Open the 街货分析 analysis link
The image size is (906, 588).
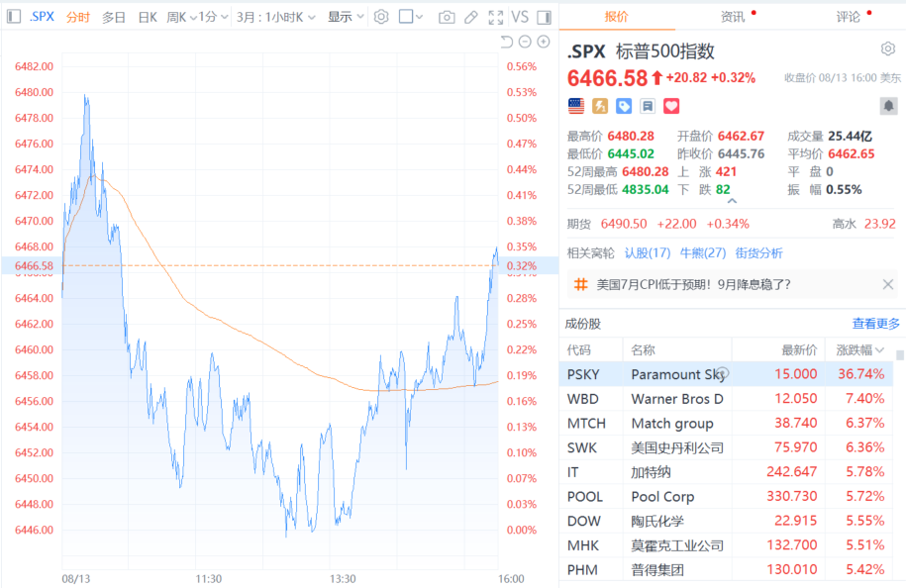(758, 253)
